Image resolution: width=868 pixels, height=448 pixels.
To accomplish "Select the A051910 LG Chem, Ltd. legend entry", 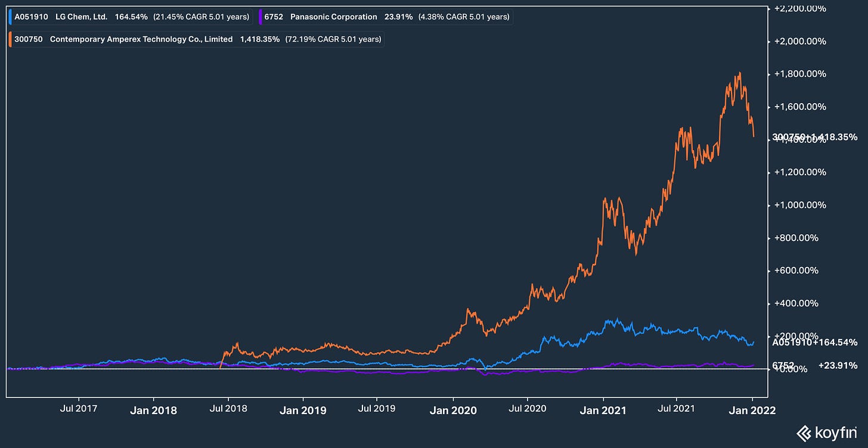I will [131, 17].
